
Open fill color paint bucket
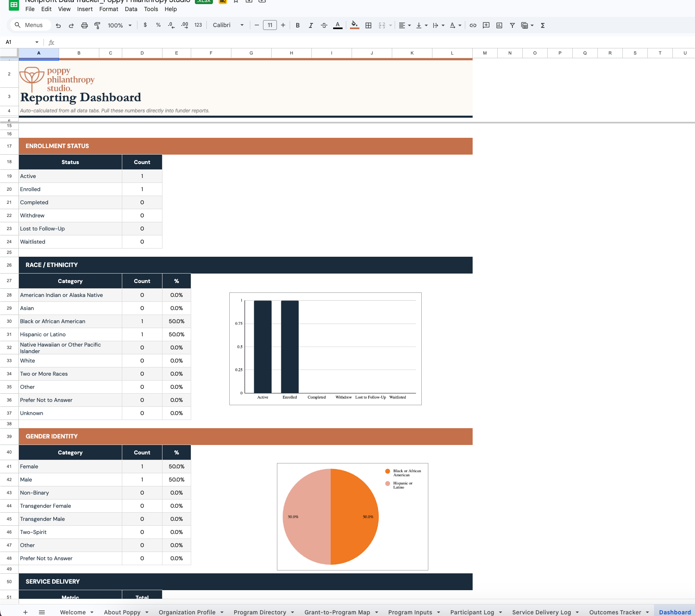[355, 25]
